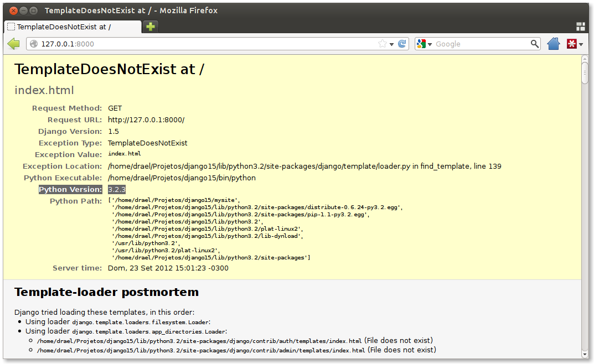Click the red asterisk add-on icon

571,44
